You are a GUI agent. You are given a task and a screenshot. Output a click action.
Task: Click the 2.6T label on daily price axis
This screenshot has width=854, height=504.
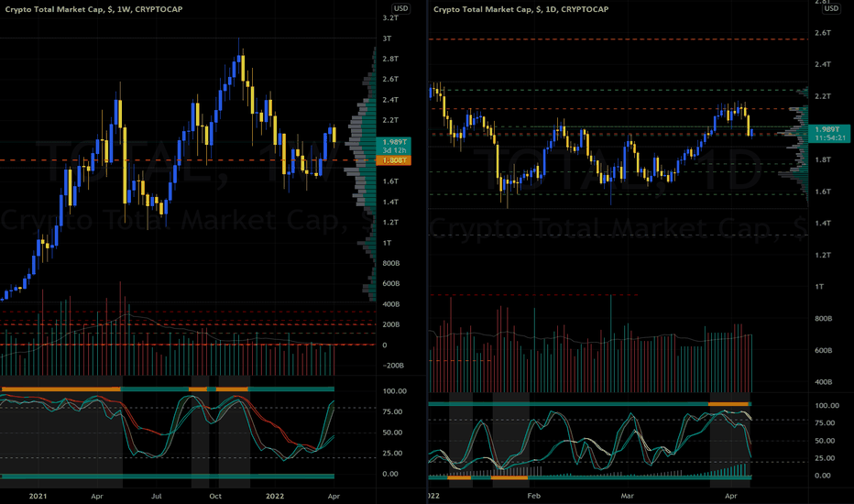point(823,33)
